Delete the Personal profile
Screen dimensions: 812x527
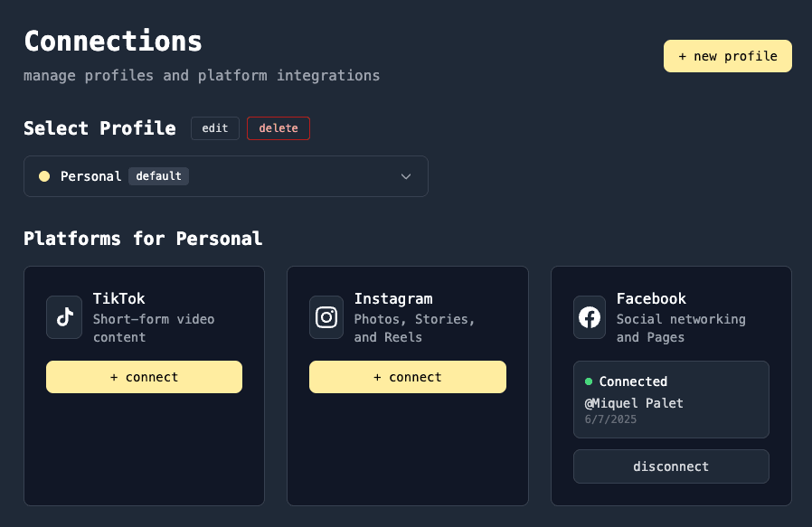pyautogui.click(x=278, y=127)
